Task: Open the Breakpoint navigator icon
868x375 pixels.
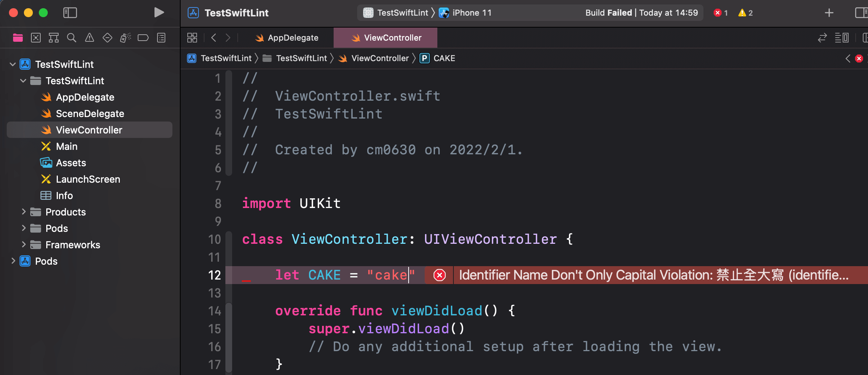Action: 143,38
